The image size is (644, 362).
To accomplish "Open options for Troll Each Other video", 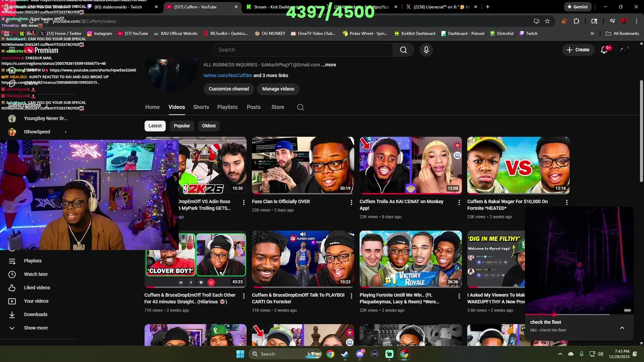I will [244, 296].
